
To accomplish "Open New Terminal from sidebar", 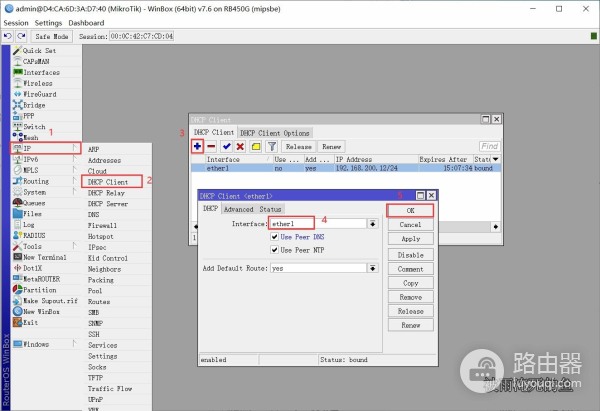I will pos(46,257).
